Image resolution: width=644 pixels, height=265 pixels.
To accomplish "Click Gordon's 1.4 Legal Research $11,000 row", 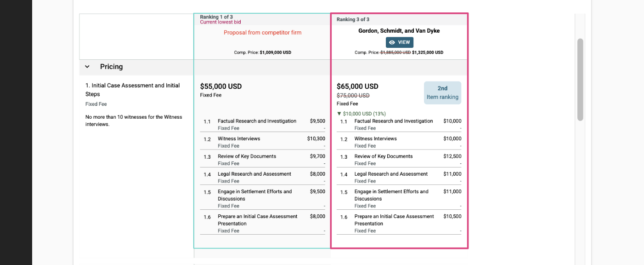I will click(x=399, y=177).
